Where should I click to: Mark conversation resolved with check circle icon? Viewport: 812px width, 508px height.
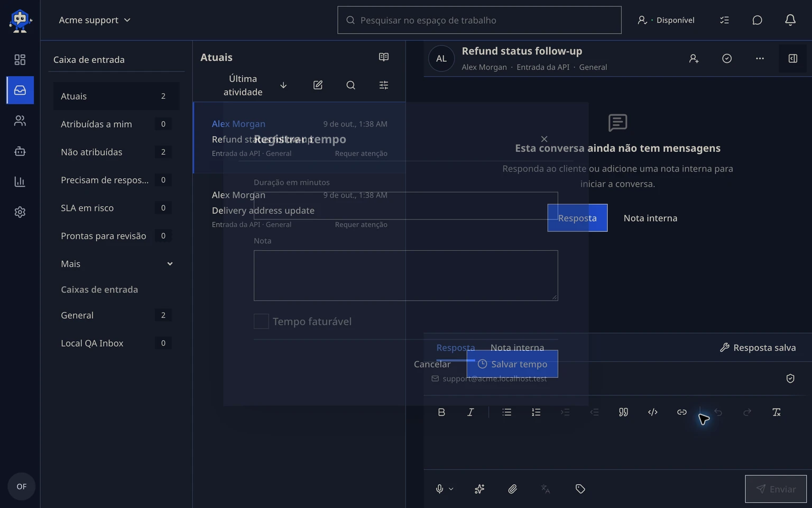[727, 59]
